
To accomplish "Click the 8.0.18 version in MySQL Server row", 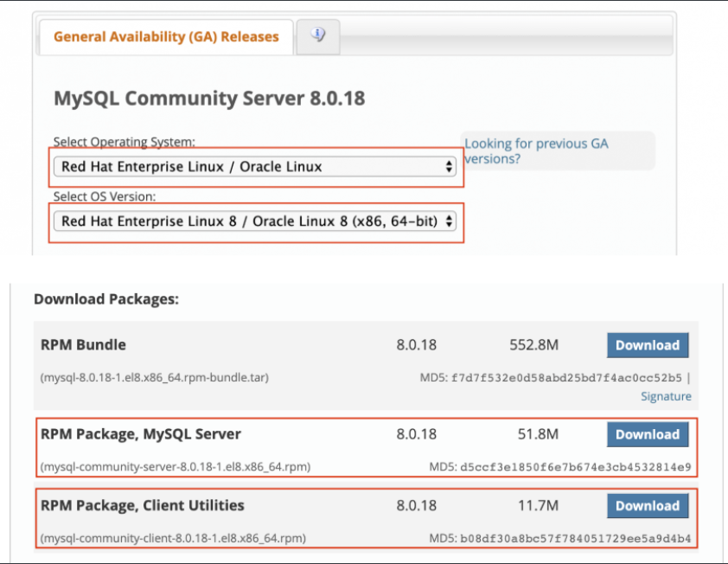I will 417,434.
